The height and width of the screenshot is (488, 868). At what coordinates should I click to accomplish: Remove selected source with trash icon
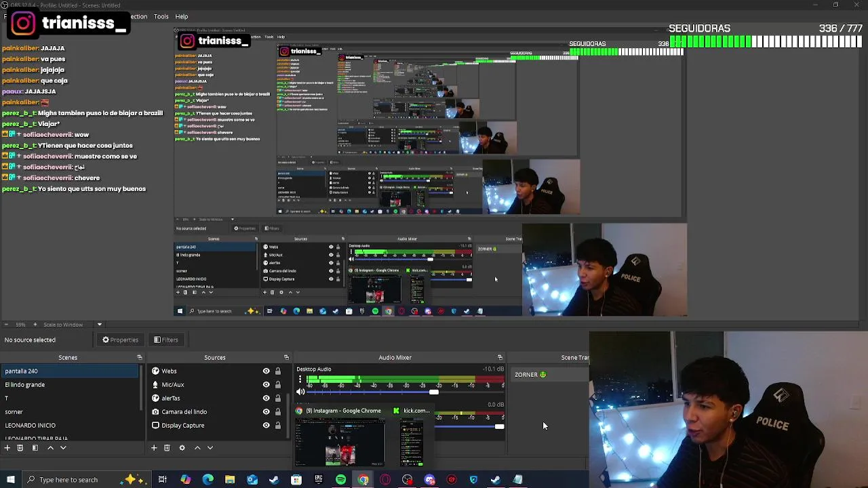pyautogui.click(x=167, y=447)
